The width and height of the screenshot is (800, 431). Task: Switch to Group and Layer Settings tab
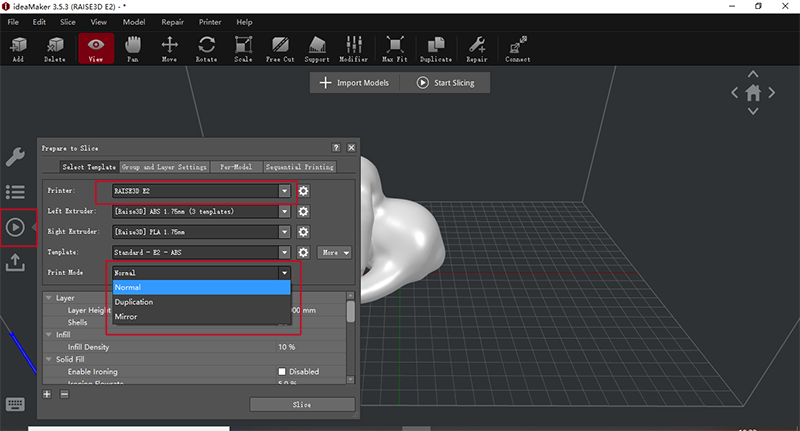pos(164,167)
